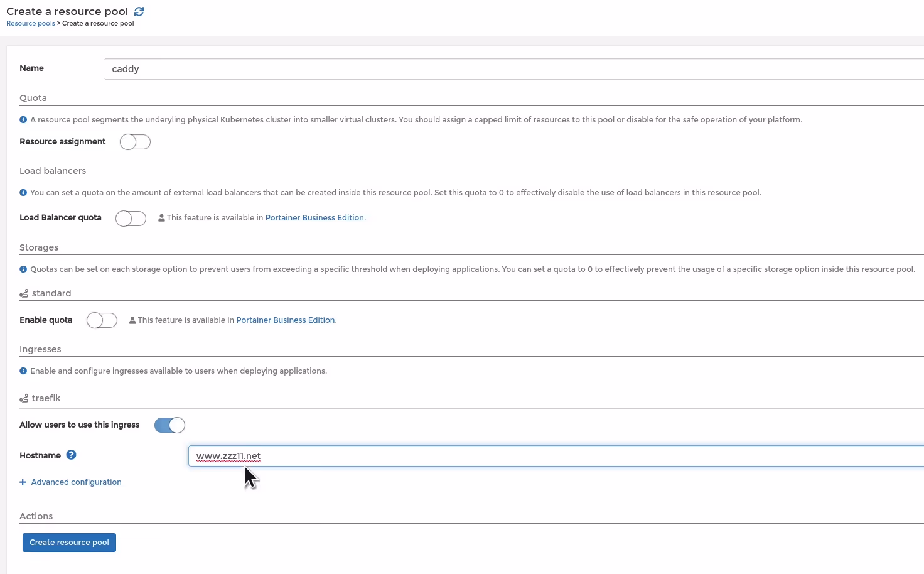Click the 'standard' storage name
The image size is (924, 574).
click(51, 293)
